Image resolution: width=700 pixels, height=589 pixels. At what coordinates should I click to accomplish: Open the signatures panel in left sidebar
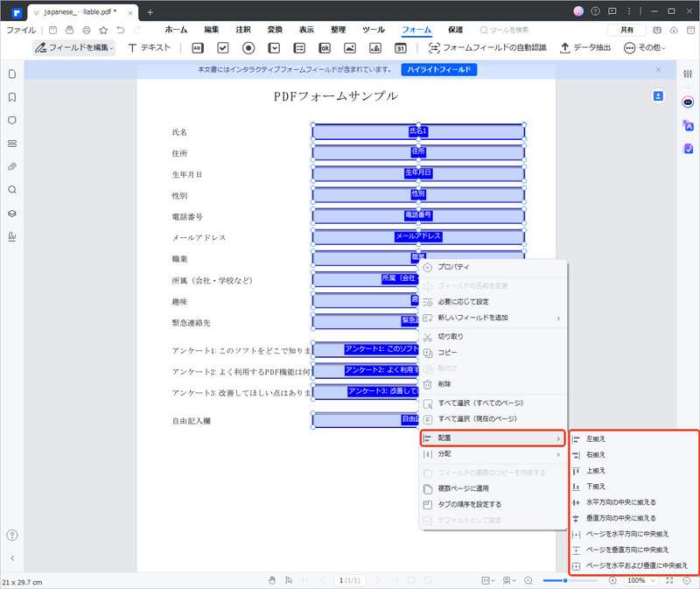[12, 236]
